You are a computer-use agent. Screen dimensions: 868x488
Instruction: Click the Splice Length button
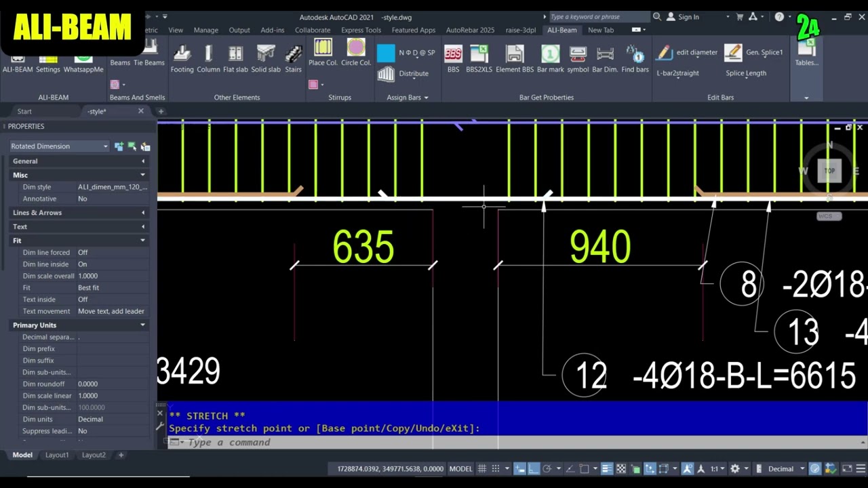(x=746, y=73)
